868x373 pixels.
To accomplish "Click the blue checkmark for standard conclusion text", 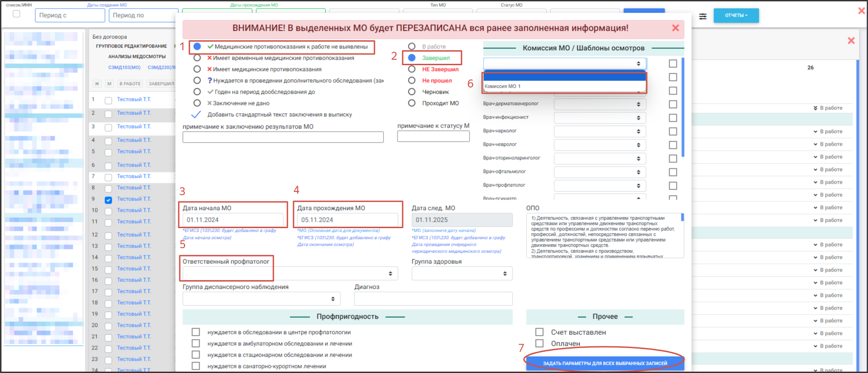I will pyautogui.click(x=196, y=115).
